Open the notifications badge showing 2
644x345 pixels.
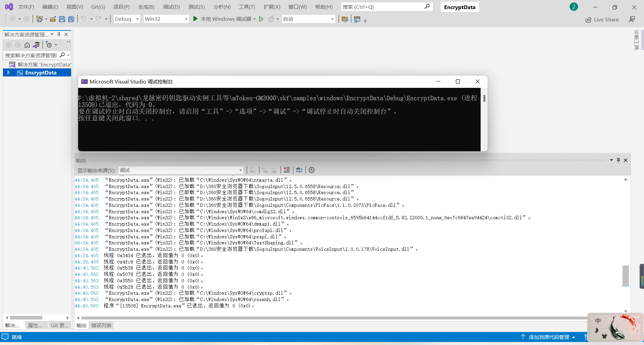coord(574,7)
